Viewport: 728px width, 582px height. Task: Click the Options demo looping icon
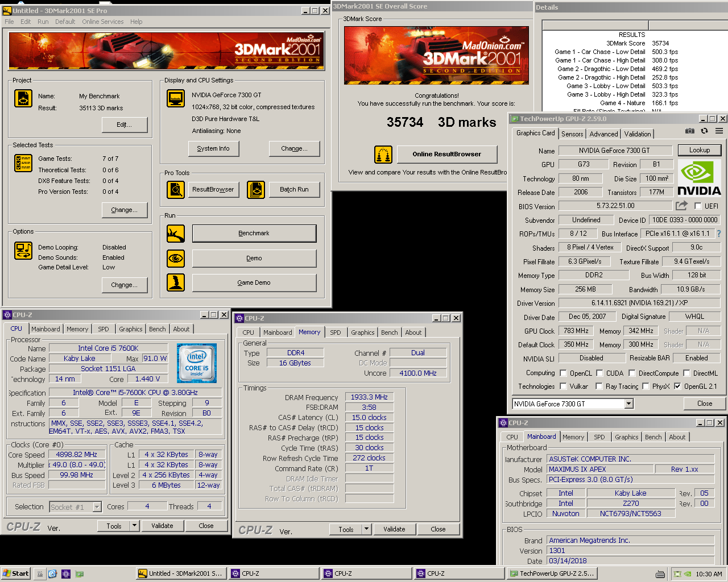(23, 250)
